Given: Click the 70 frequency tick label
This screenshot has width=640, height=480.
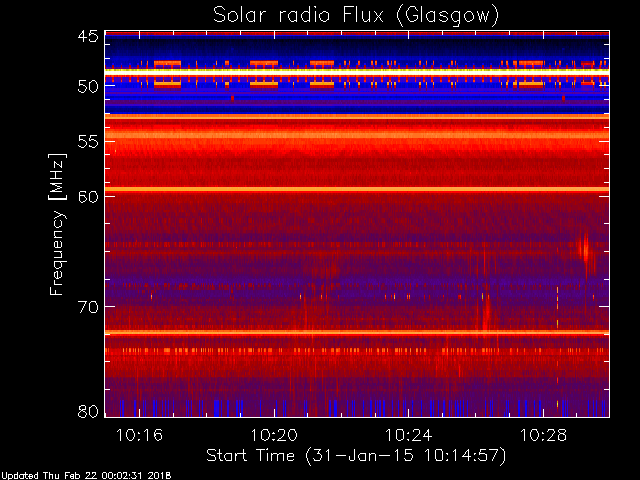Looking at the screenshot, I should 88,307.
